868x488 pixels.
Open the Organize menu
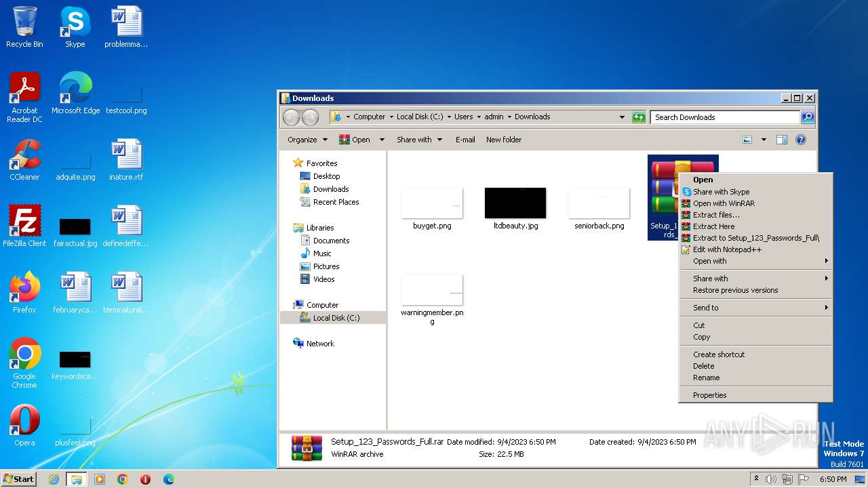click(308, 140)
